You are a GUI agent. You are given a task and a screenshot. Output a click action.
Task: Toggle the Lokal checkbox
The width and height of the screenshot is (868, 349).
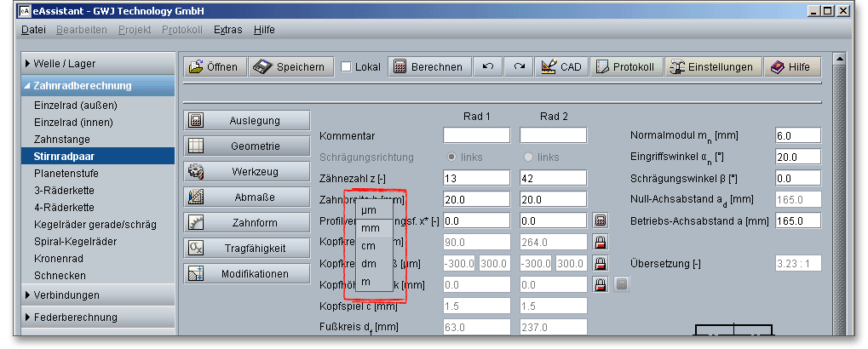346,67
